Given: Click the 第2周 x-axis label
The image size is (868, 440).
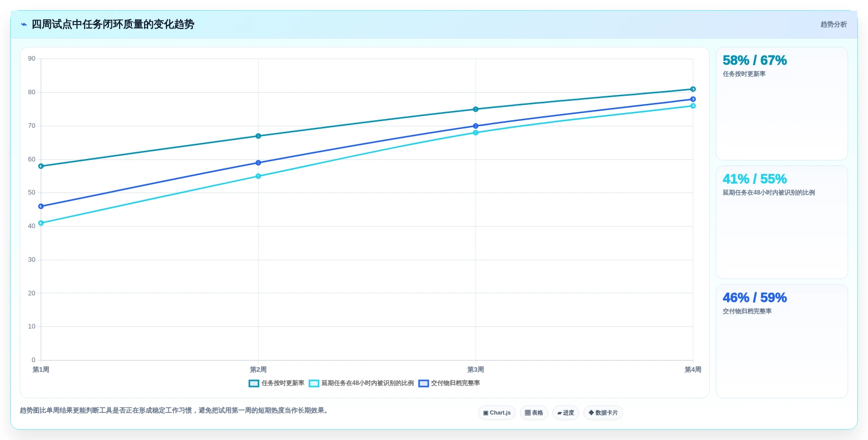Looking at the screenshot, I should tap(258, 370).
